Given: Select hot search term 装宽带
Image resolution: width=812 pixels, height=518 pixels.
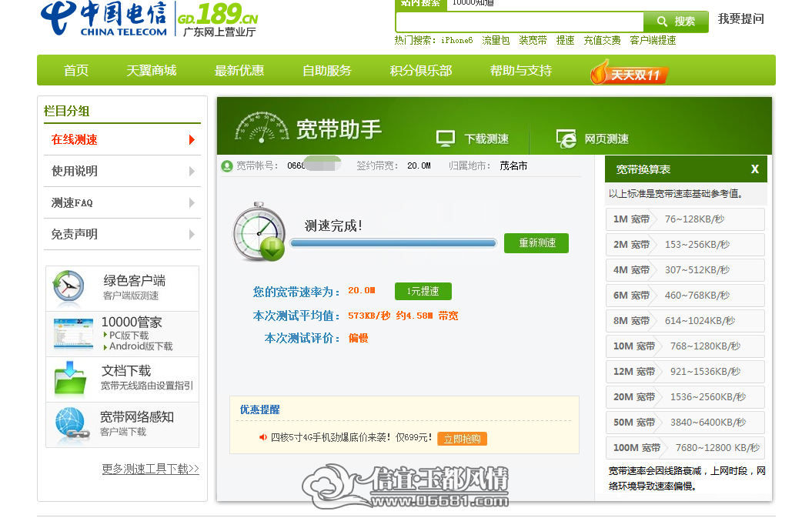Looking at the screenshot, I should (533, 40).
